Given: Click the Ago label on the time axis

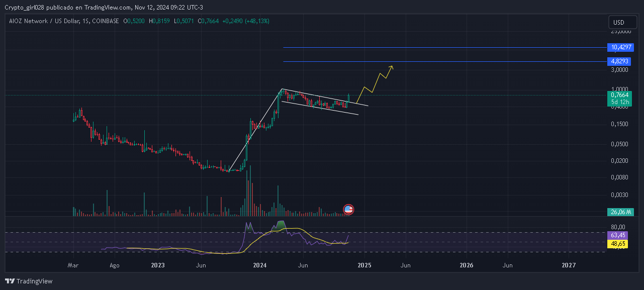Looking at the screenshot, I should tap(115, 264).
